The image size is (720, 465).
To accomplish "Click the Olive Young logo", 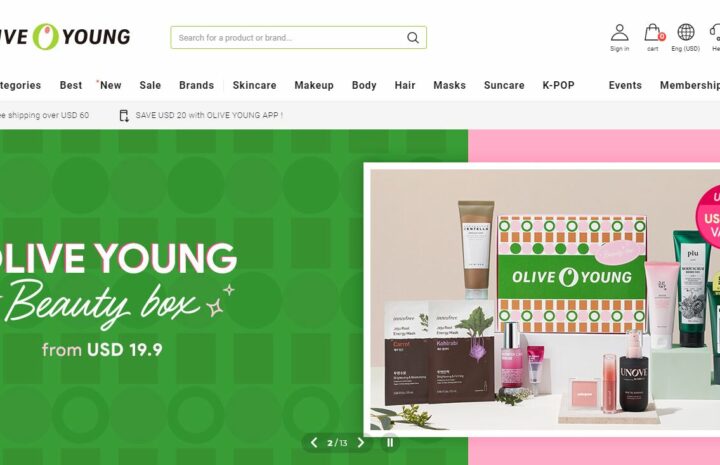I will 64,37.
